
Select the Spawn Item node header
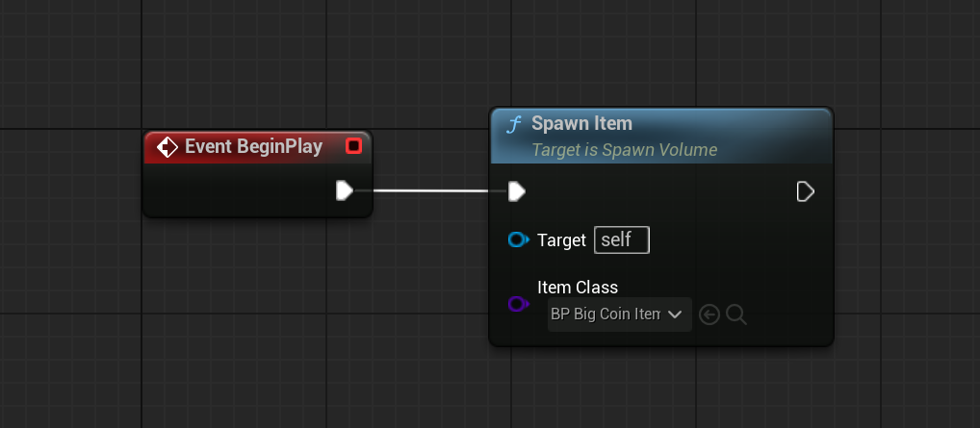click(x=661, y=137)
